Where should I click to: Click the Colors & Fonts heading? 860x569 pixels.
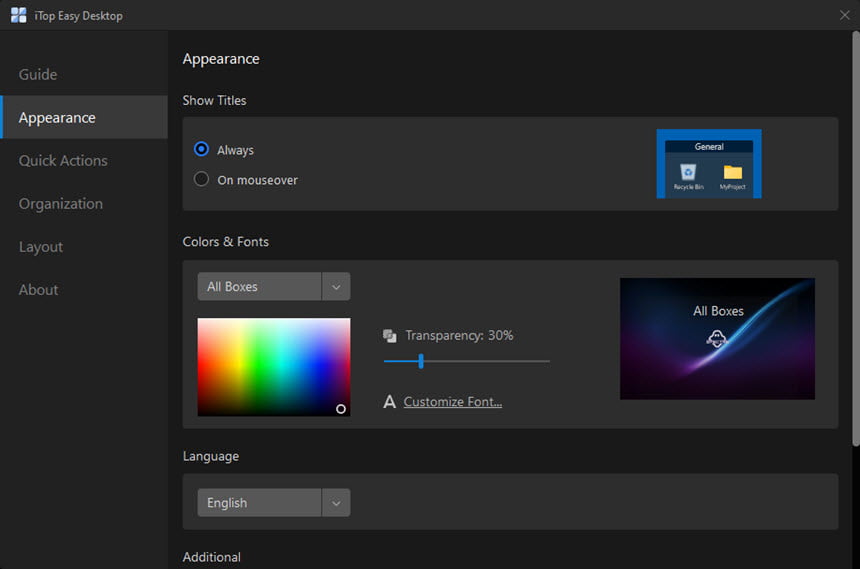pyautogui.click(x=225, y=241)
